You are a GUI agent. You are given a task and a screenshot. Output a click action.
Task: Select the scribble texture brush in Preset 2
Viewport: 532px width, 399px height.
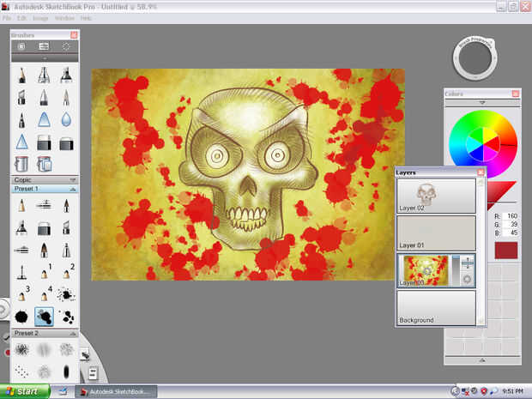pyautogui.click(x=21, y=349)
